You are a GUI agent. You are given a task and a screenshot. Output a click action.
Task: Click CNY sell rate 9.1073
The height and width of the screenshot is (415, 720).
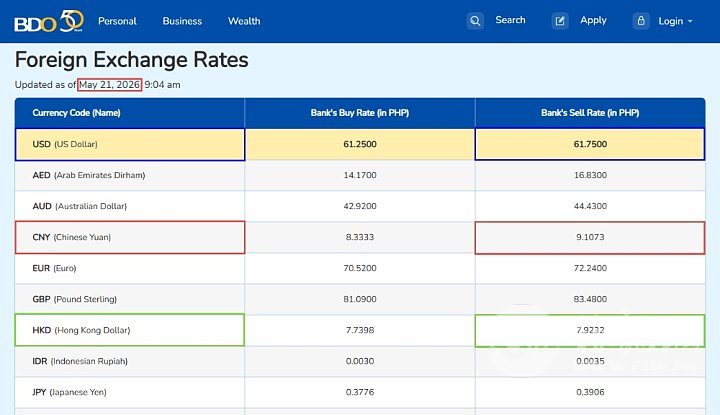click(x=590, y=237)
